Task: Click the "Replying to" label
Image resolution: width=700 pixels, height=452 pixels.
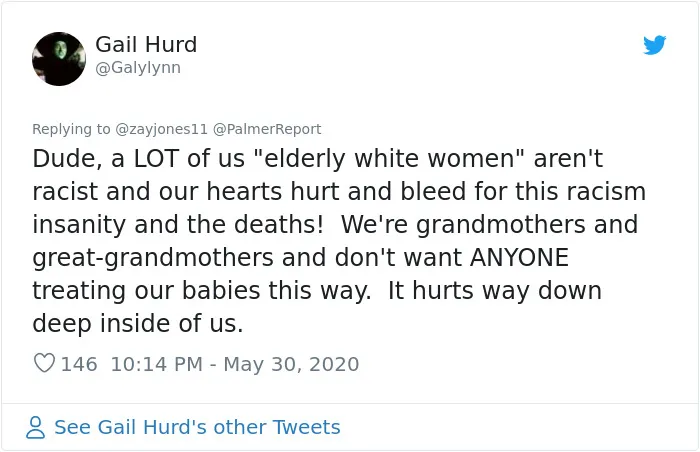Action: pos(71,129)
